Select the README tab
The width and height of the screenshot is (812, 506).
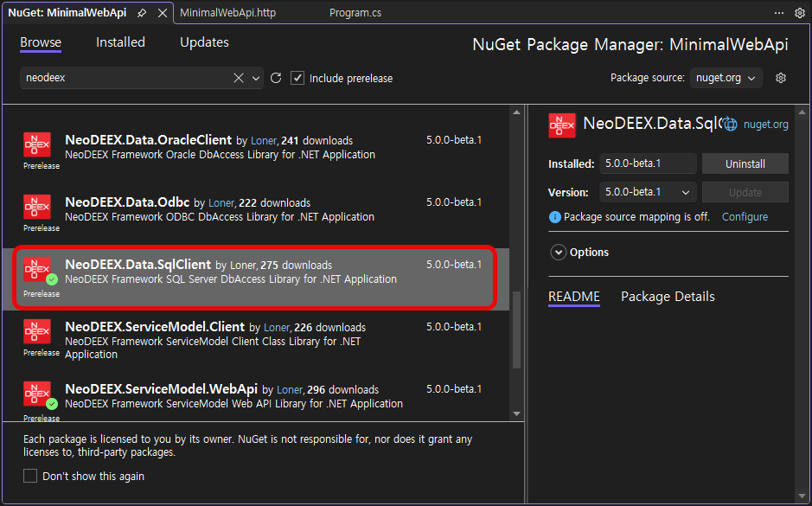click(x=574, y=297)
